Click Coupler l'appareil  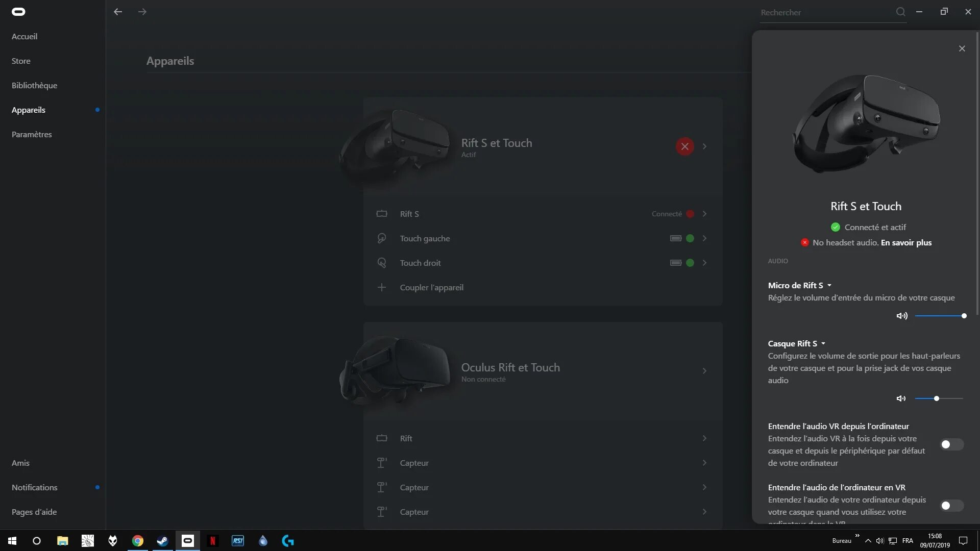point(431,287)
